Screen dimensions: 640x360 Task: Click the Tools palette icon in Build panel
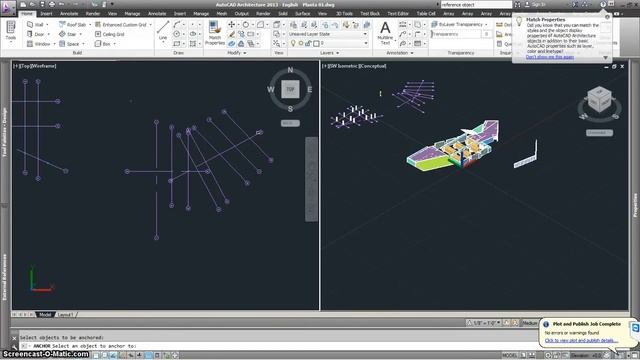(x=11, y=31)
